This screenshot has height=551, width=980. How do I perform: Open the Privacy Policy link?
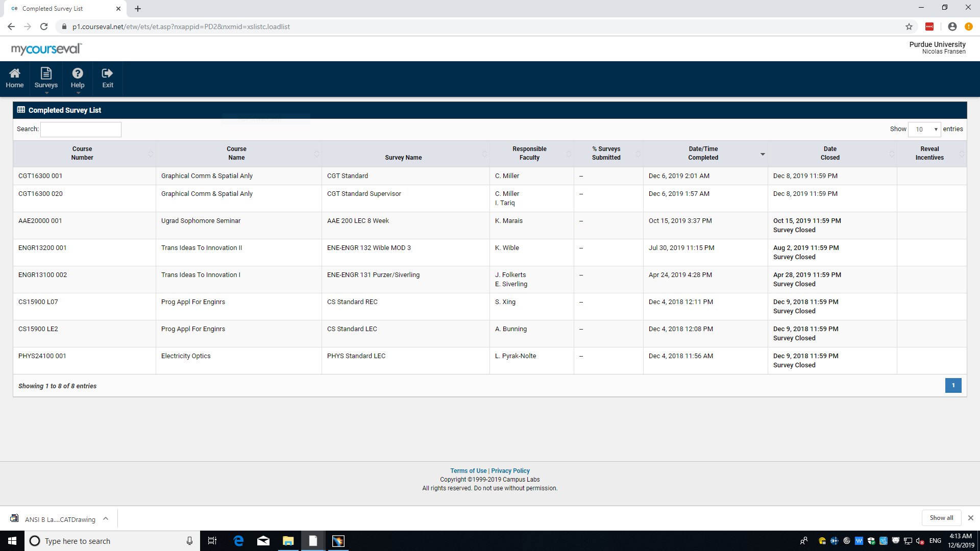[510, 471]
